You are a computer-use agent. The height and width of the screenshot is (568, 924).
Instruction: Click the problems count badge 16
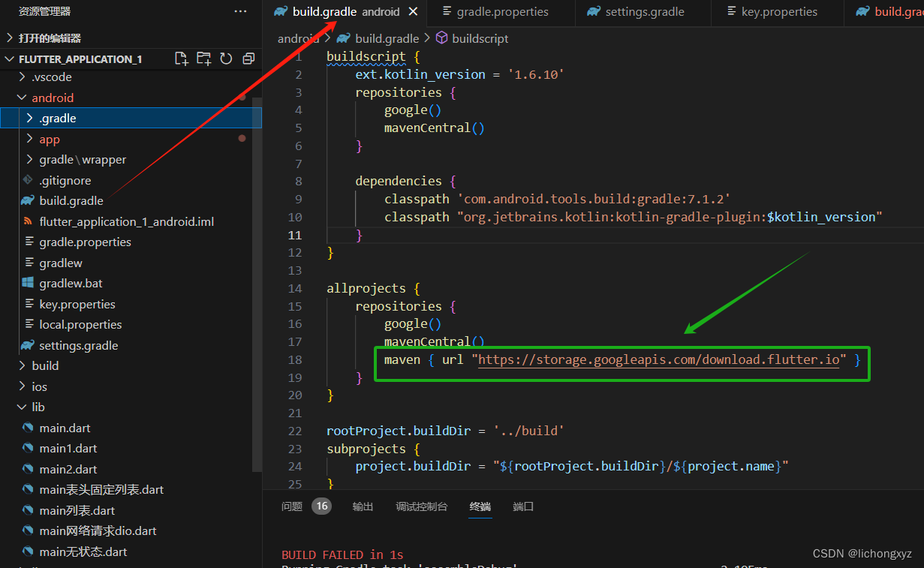(x=321, y=506)
